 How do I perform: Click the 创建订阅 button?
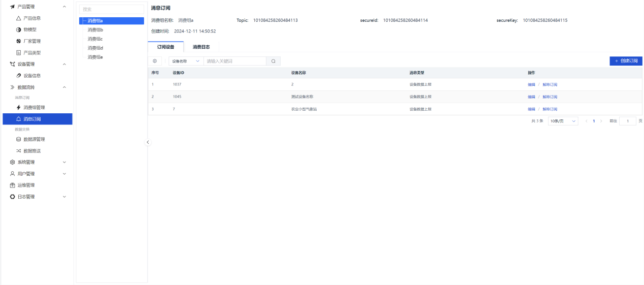pos(626,61)
